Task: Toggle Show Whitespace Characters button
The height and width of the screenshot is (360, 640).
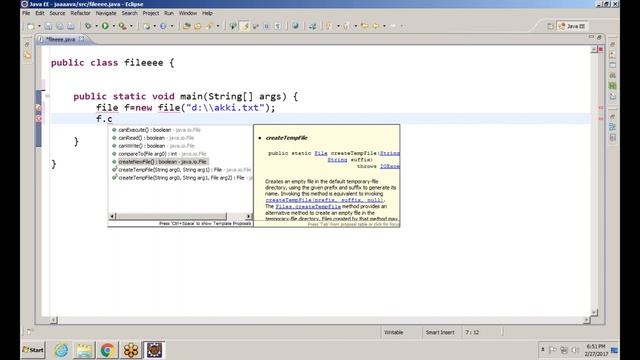Action: tap(278, 26)
